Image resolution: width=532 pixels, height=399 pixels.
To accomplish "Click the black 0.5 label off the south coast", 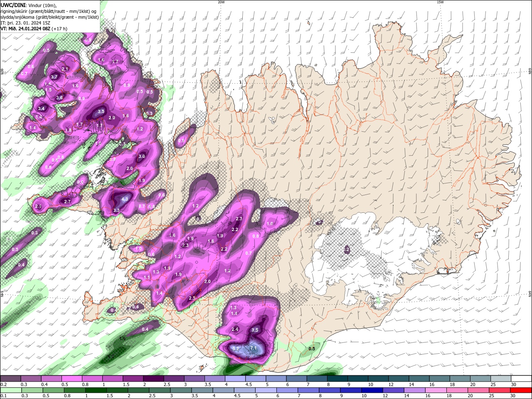I will pyautogui.click(x=312, y=349).
